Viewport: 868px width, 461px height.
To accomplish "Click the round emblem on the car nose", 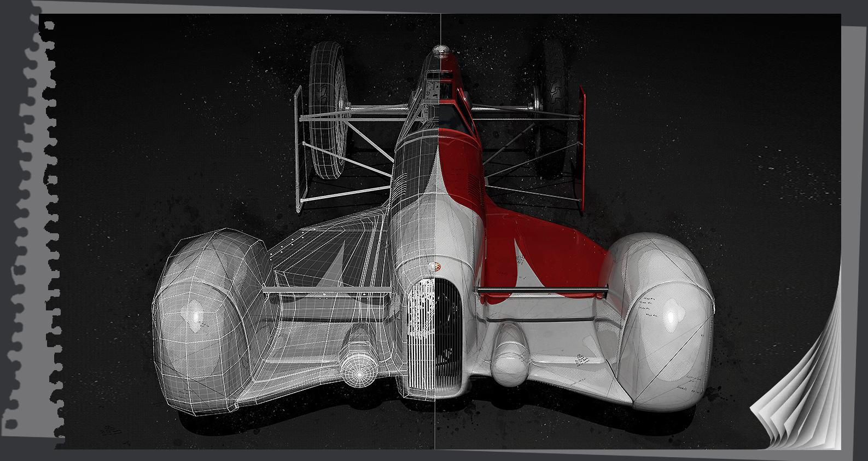I will (x=435, y=266).
